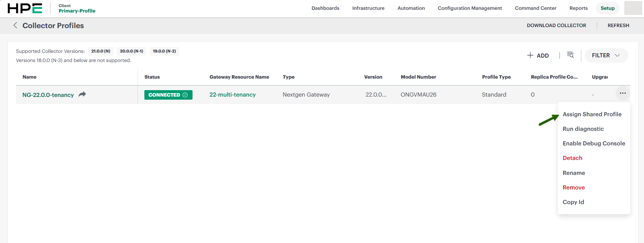This screenshot has height=243, width=644.
Task: Click the Primary-Profile client name
Action: 77,11
